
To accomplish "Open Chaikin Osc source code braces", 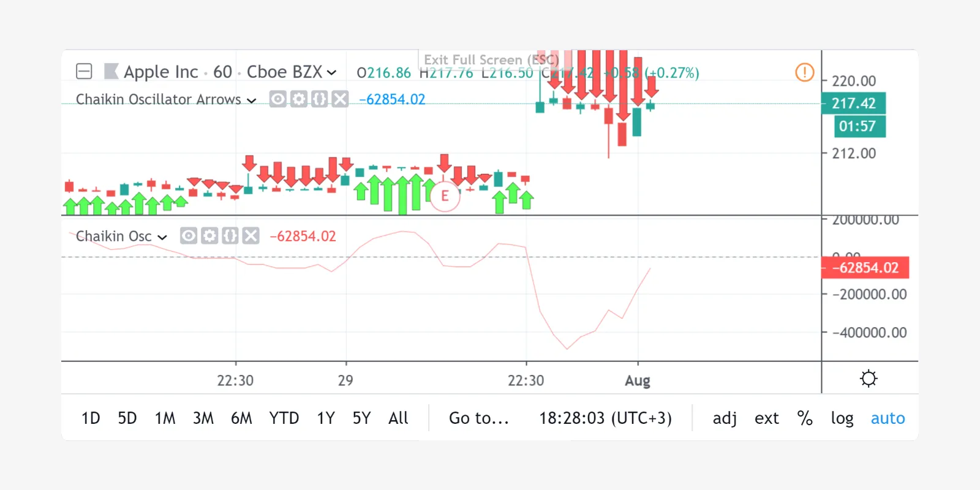I will tap(230, 236).
